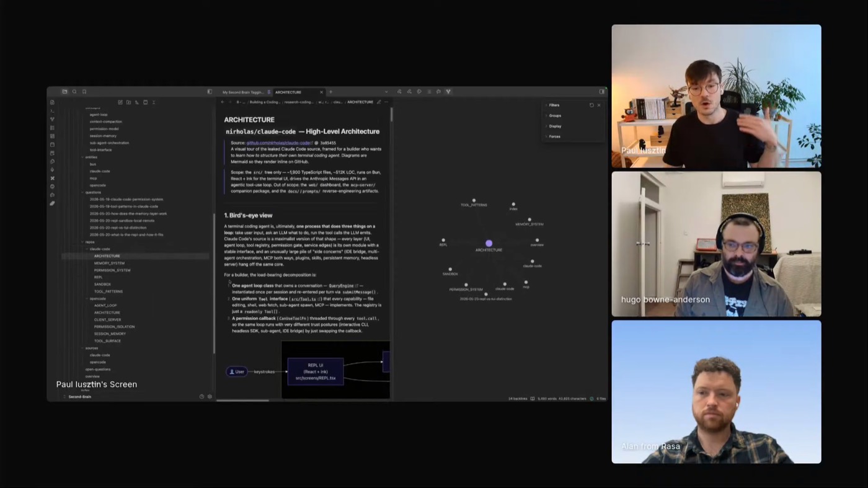Create a new note from the explorer toolbar
This screenshot has height=488, width=868.
click(120, 102)
